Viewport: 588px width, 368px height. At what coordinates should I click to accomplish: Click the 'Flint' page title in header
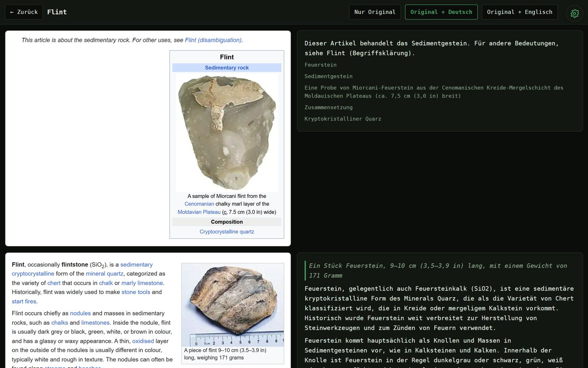coord(57,12)
